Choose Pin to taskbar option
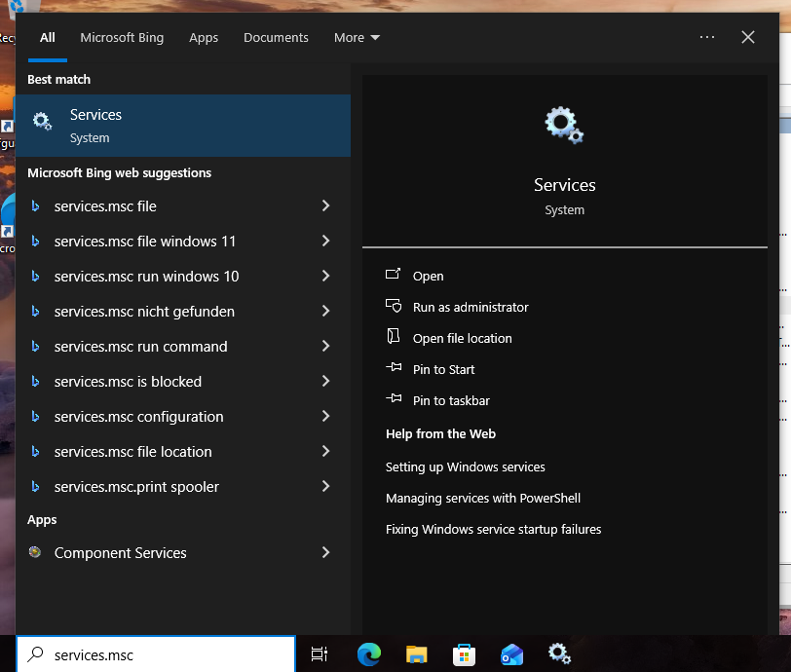Image resolution: width=791 pixels, height=672 pixels. click(x=451, y=400)
